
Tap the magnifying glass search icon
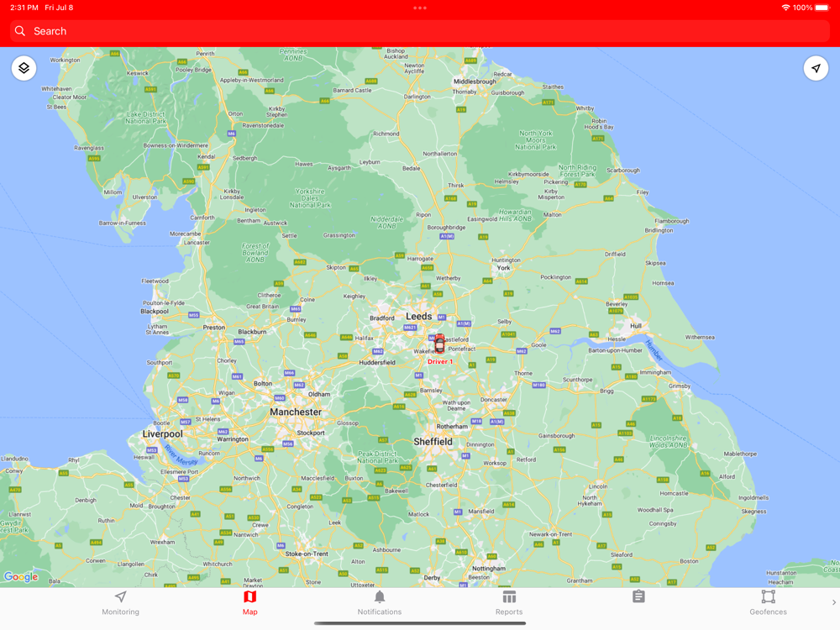(x=20, y=31)
